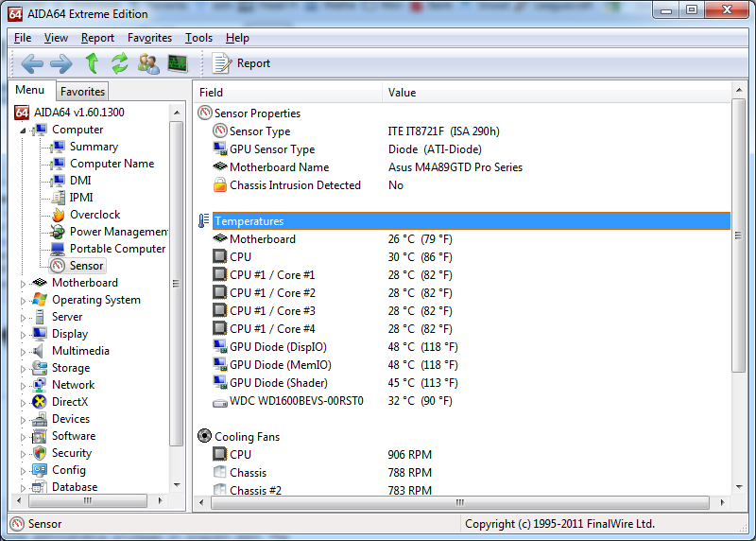Click the Display monitor icon
This screenshot has width=756, height=541.
(x=40, y=334)
